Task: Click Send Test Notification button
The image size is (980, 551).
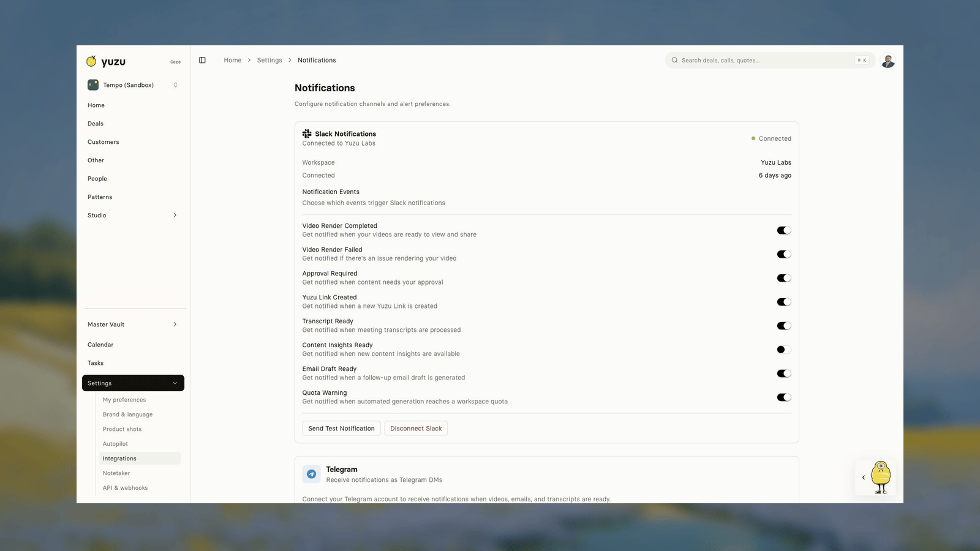Action: [x=341, y=429]
